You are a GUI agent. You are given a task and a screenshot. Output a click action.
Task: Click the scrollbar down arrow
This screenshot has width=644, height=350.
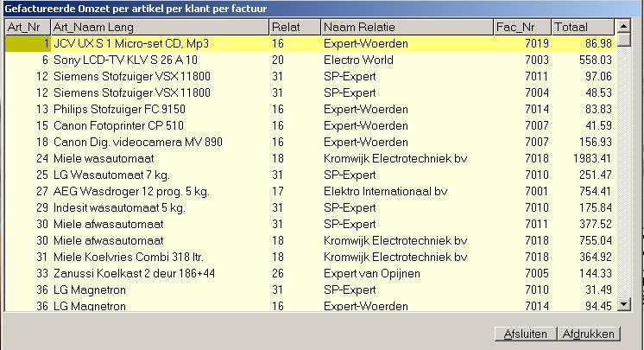point(623,304)
